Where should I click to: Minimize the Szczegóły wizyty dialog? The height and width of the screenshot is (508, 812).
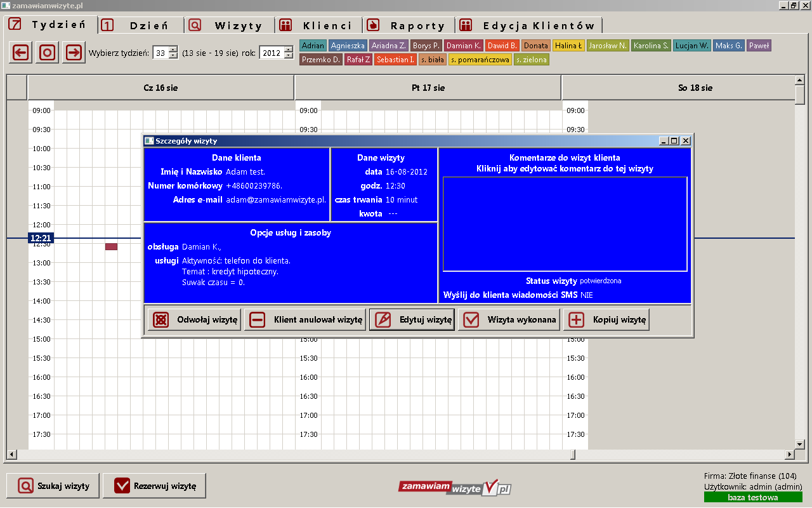pos(664,141)
